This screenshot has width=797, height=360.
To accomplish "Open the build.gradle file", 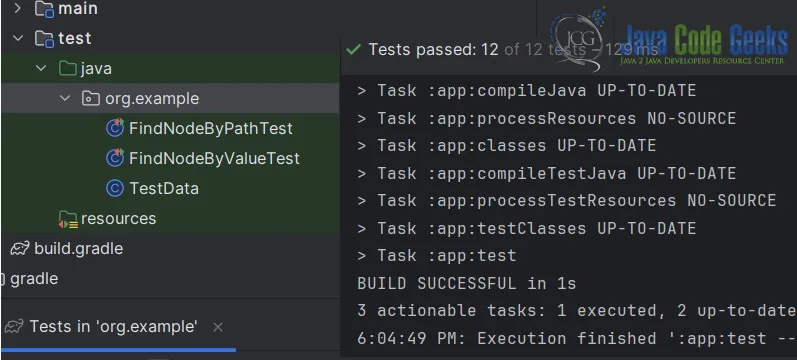I will pyautogui.click(x=78, y=249).
